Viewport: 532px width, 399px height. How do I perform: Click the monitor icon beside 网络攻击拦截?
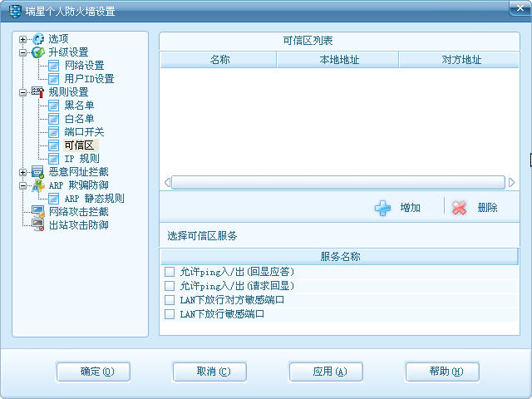click(38, 212)
